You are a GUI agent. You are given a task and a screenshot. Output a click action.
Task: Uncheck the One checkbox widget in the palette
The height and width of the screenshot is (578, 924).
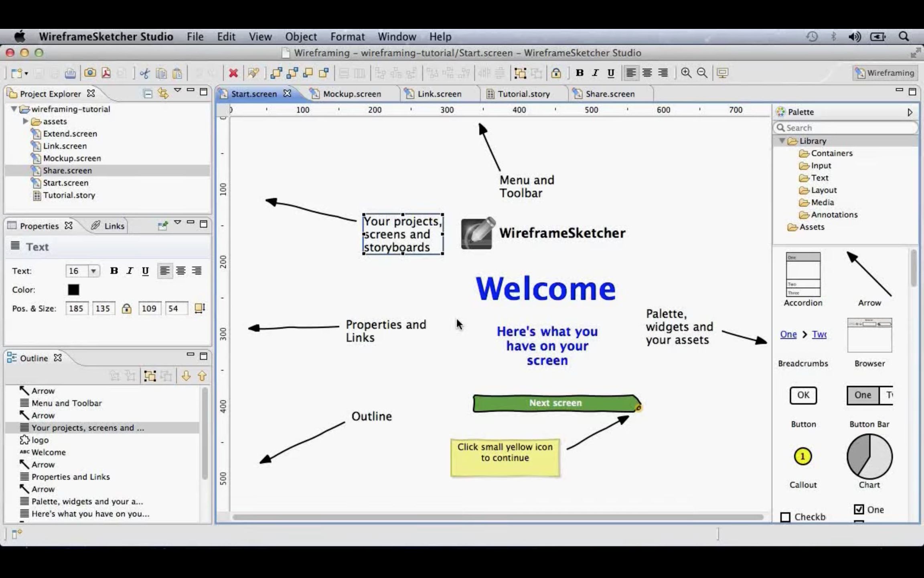(859, 509)
